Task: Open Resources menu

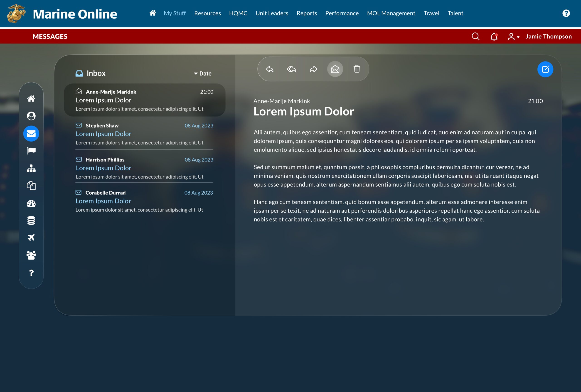Action: tap(207, 13)
